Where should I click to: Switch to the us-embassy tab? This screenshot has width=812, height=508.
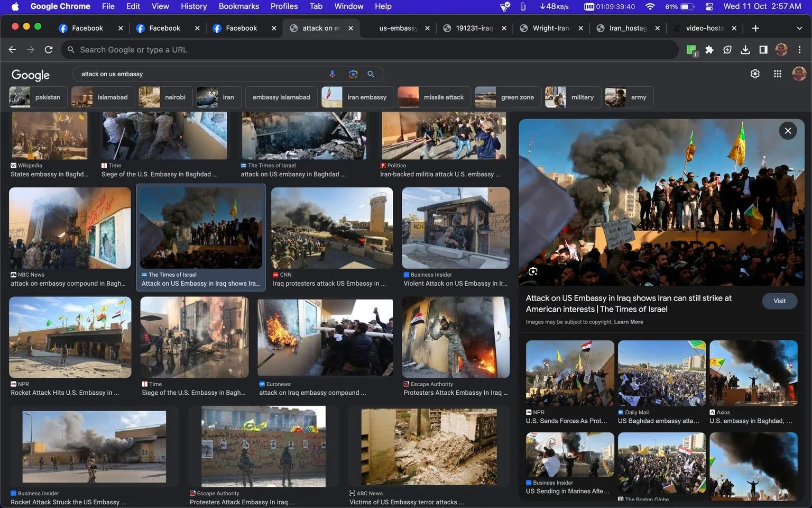(398, 28)
